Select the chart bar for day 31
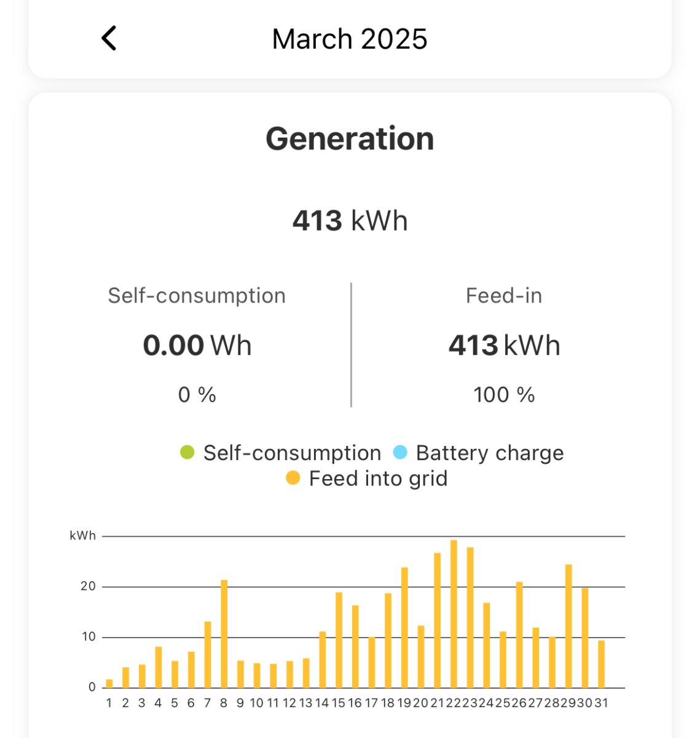The width and height of the screenshot is (700, 738). pos(601,664)
